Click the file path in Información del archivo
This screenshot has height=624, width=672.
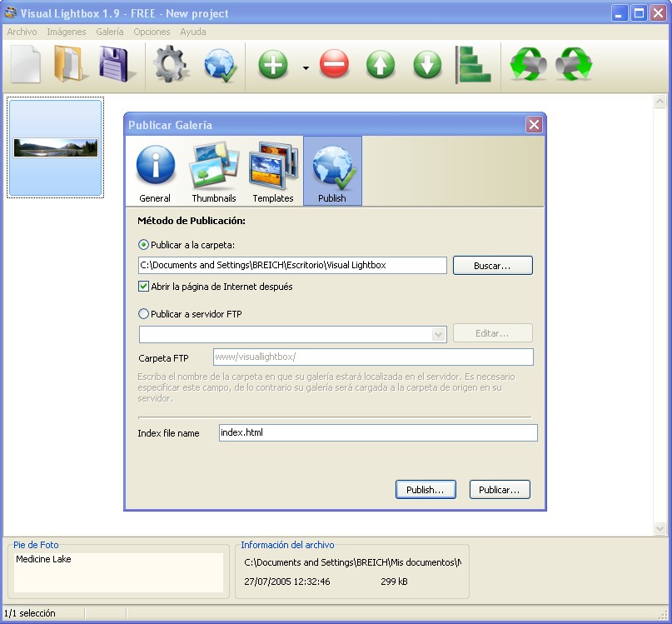coord(353,562)
